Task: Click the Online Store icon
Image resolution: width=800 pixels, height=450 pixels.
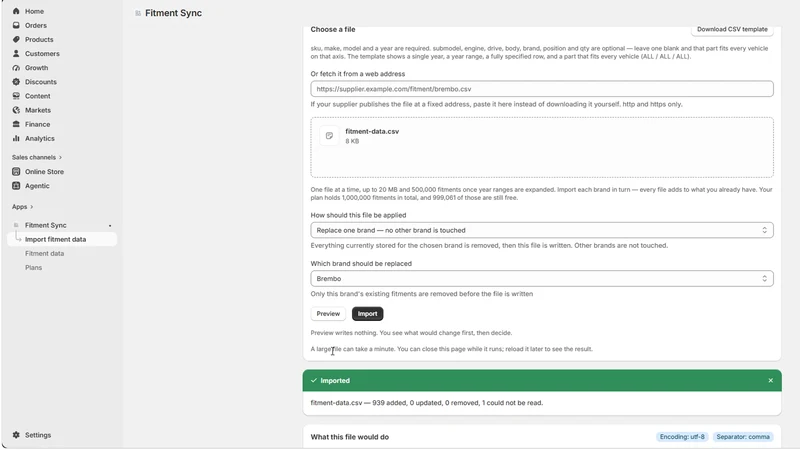Action: pyautogui.click(x=16, y=171)
